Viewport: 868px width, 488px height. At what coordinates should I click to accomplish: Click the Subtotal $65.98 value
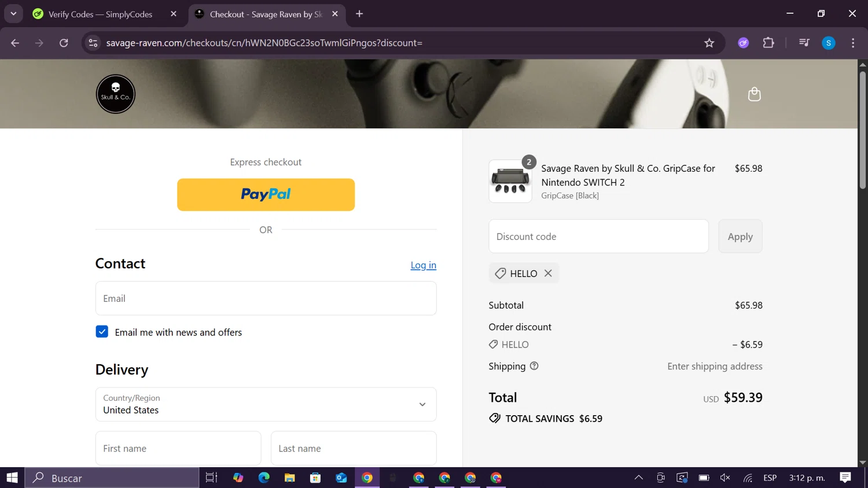point(749,305)
